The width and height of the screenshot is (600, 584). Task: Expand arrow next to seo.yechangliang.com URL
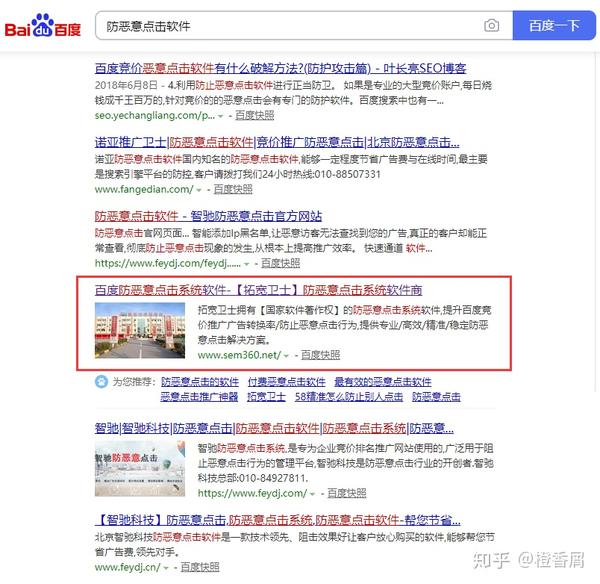pos(220,116)
